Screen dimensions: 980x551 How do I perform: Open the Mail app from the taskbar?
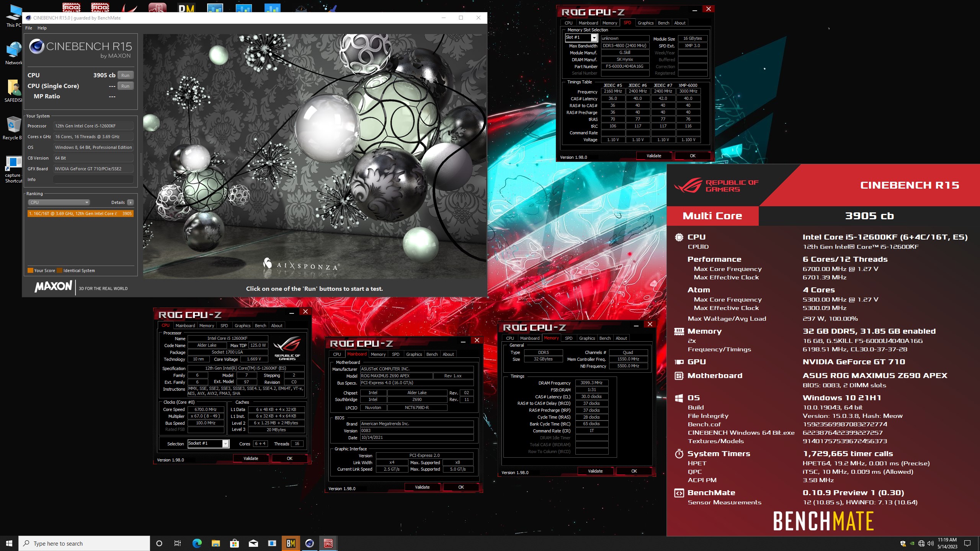point(253,543)
